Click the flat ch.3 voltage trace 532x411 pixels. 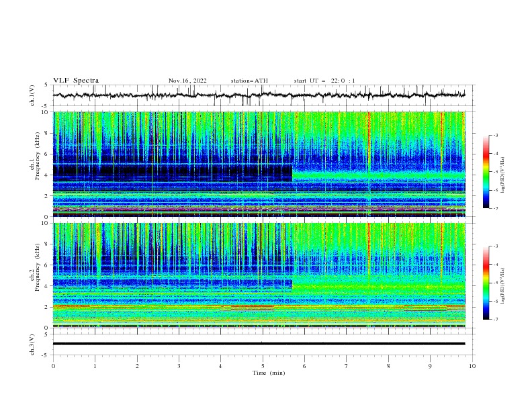click(x=259, y=344)
